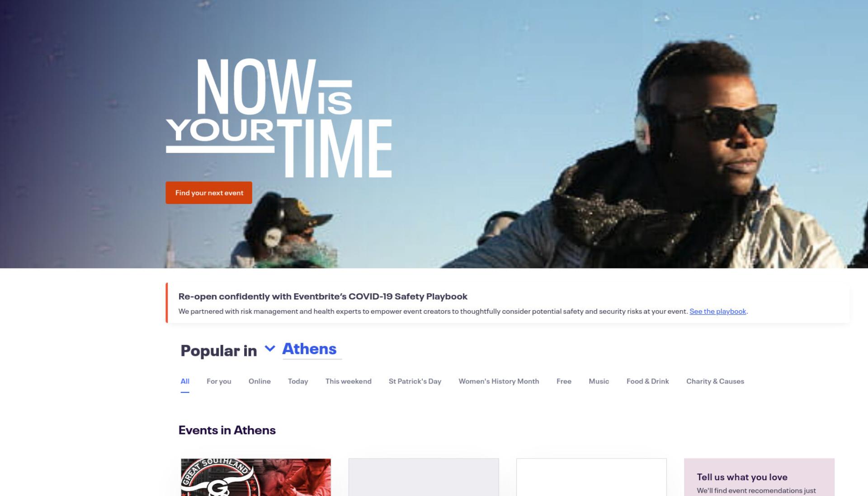Select the All tab

point(185,381)
